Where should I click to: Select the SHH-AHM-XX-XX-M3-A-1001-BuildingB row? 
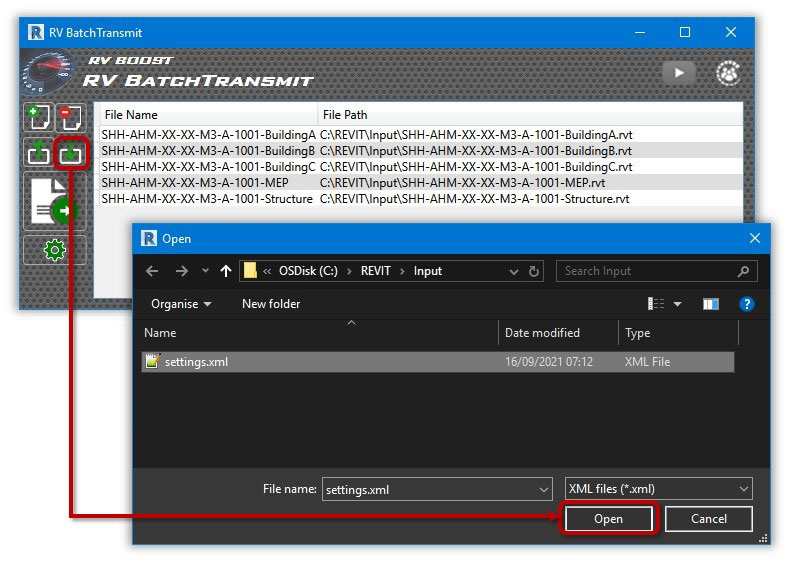(421, 151)
